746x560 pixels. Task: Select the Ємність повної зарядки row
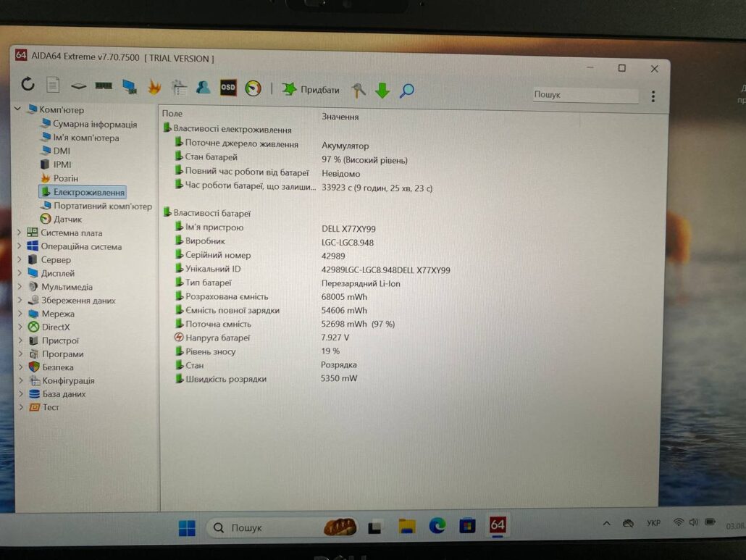coord(232,310)
